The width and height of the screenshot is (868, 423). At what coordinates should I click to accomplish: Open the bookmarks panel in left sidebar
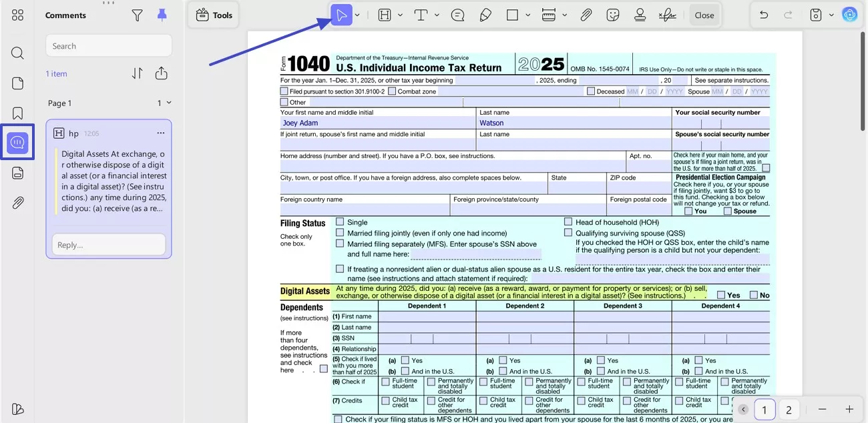[x=18, y=113]
